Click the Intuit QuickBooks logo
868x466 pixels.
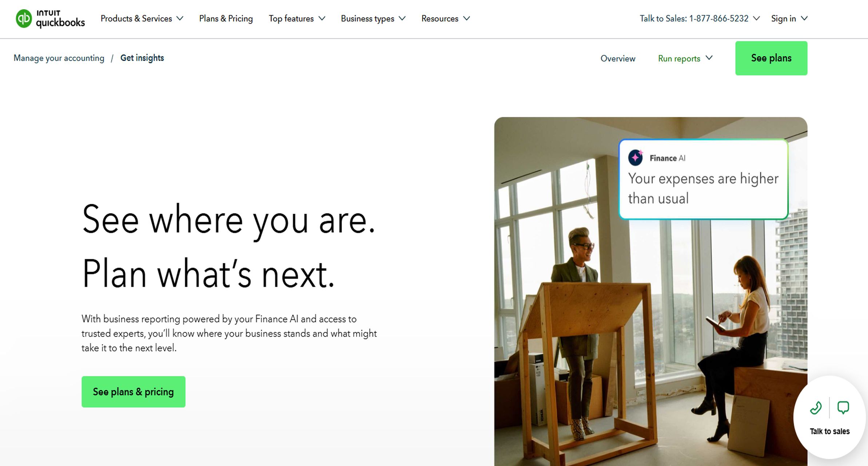click(50, 19)
